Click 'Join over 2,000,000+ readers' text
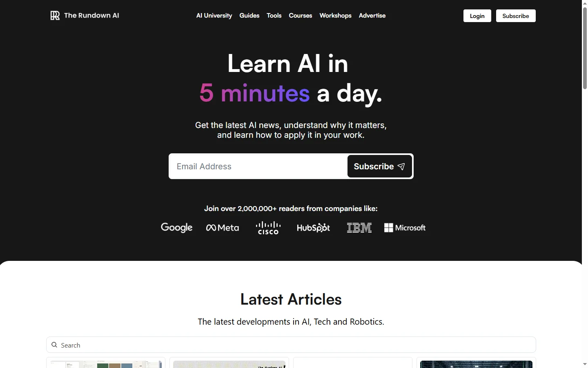The image size is (588, 368). [x=291, y=209]
